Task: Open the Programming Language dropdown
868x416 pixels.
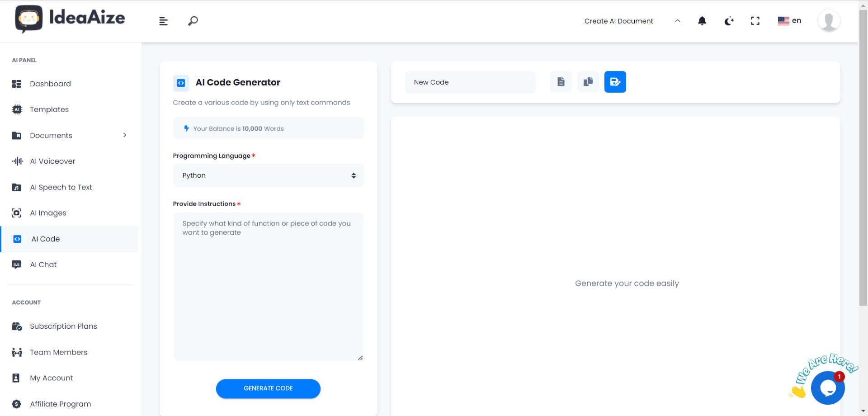Action: pyautogui.click(x=268, y=175)
